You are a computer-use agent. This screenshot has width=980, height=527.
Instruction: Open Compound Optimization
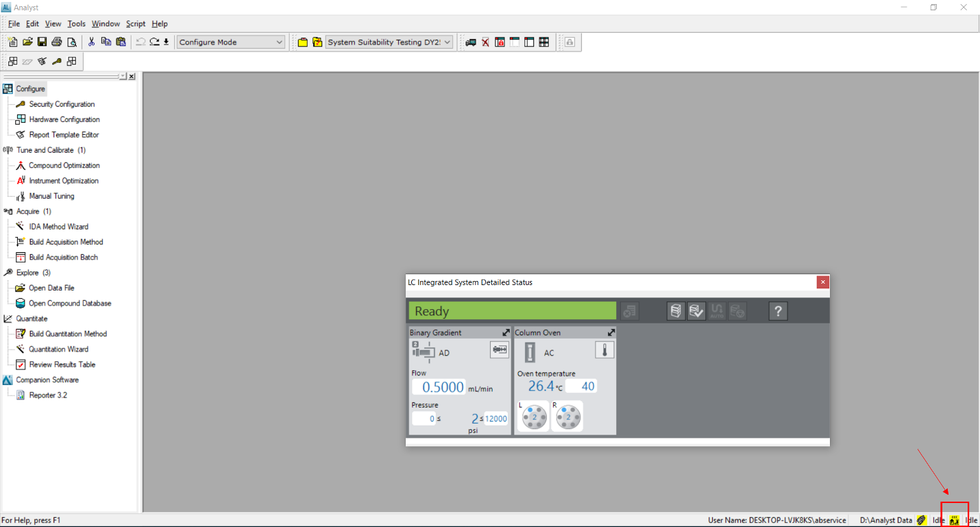click(63, 165)
